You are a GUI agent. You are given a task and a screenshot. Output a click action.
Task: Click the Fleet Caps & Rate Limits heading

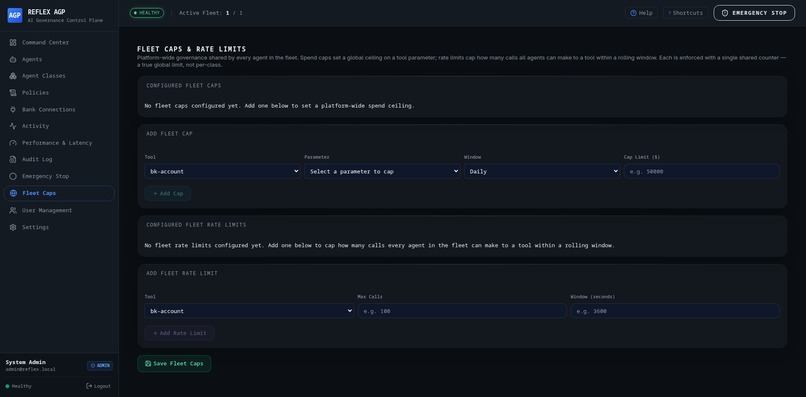tap(192, 49)
